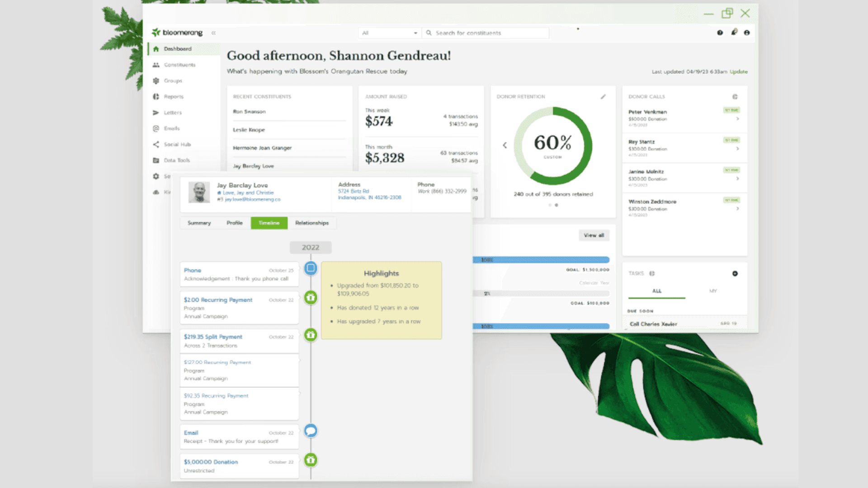
Task: Open the All search filter dropdown
Action: 389,33
